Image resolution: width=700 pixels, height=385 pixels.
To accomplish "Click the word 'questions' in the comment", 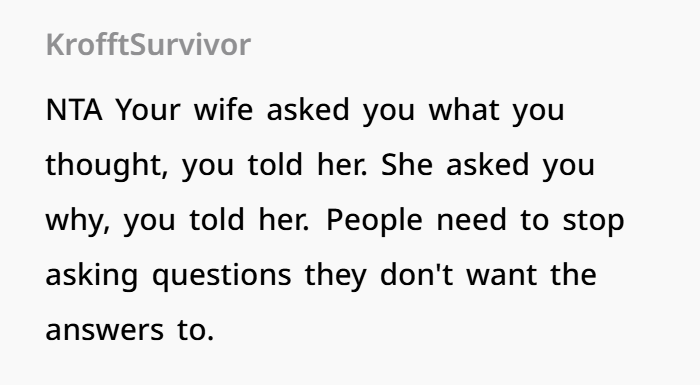I will [221, 275].
